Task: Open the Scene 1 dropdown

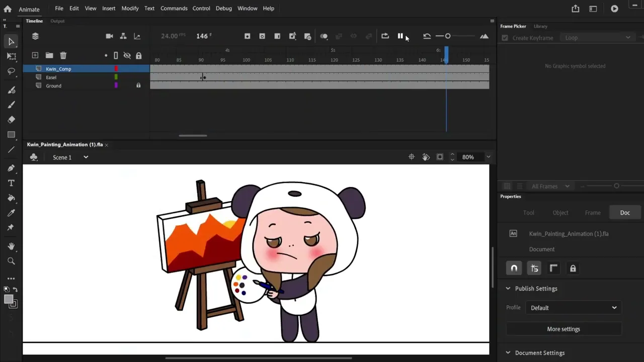Action: click(x=86, y=157)
